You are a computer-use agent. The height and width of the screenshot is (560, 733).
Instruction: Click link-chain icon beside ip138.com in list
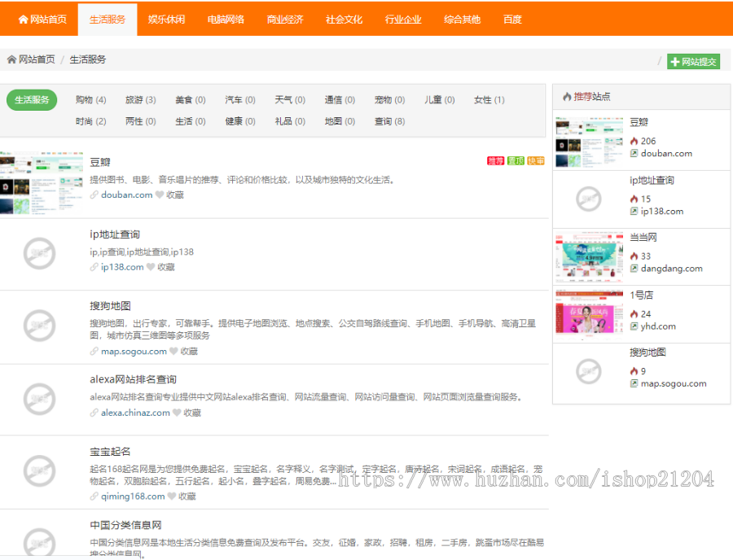pos(94,267)
